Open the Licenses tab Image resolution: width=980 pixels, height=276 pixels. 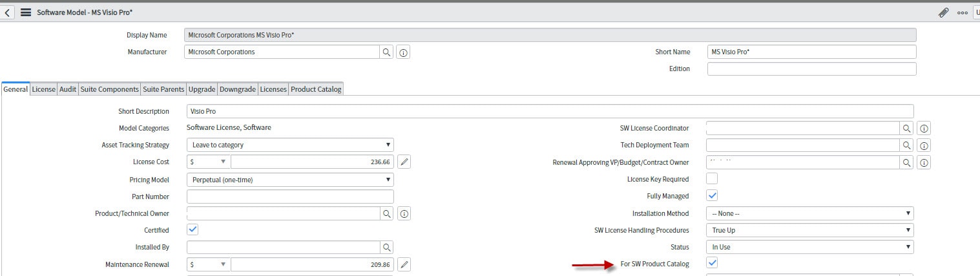pos(273,89)
